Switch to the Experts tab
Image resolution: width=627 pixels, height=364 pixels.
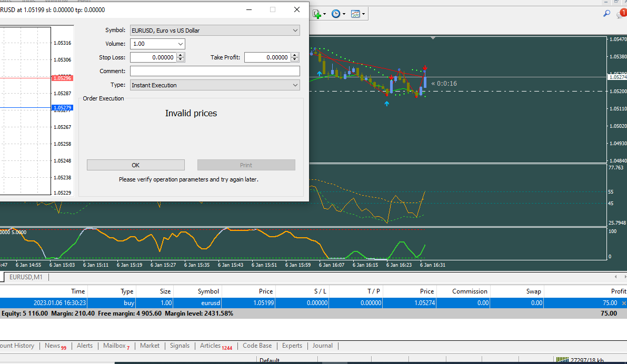292,346
